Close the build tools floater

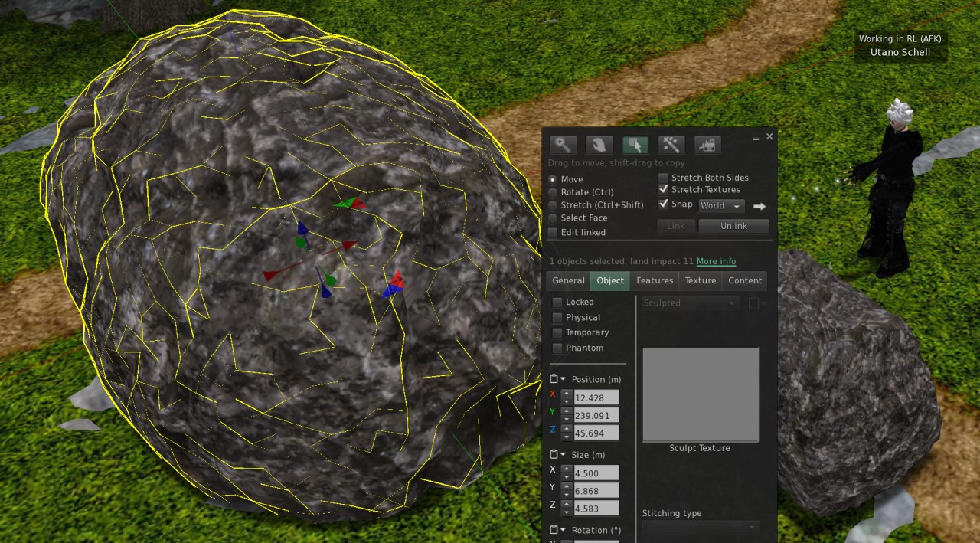pyautogui.click(x=769, y=136)
